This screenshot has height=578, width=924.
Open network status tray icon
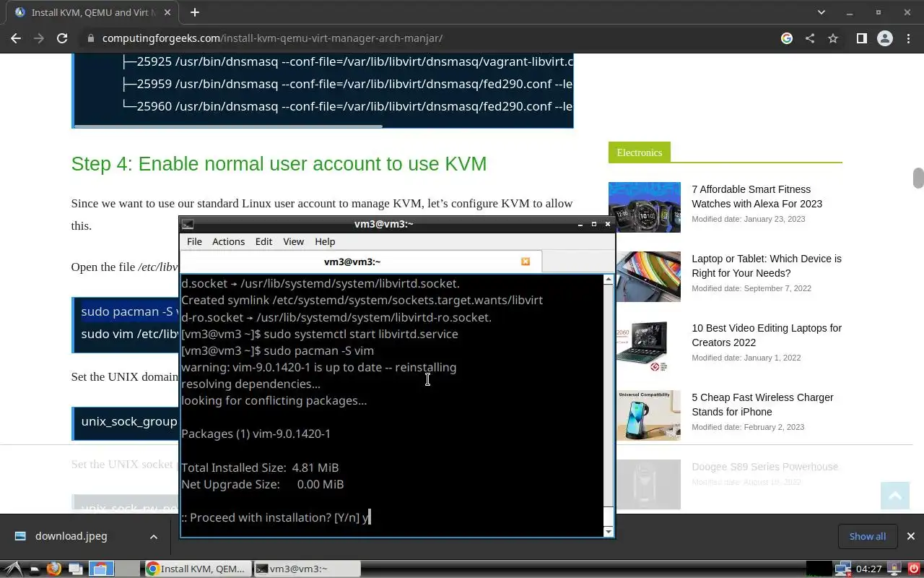click(x=843, y=569)
